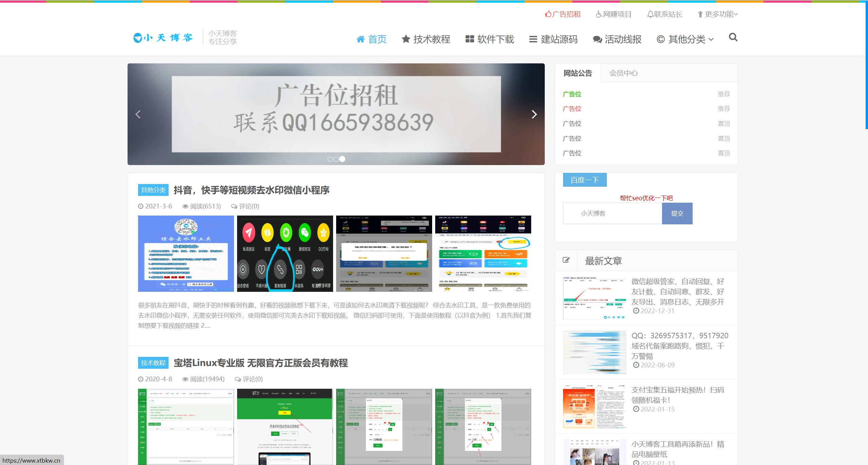This screenshot has width=868, height=465.
Task: Open third thumbnail of the 宝塔Linux article
Action: pos(384,427)
